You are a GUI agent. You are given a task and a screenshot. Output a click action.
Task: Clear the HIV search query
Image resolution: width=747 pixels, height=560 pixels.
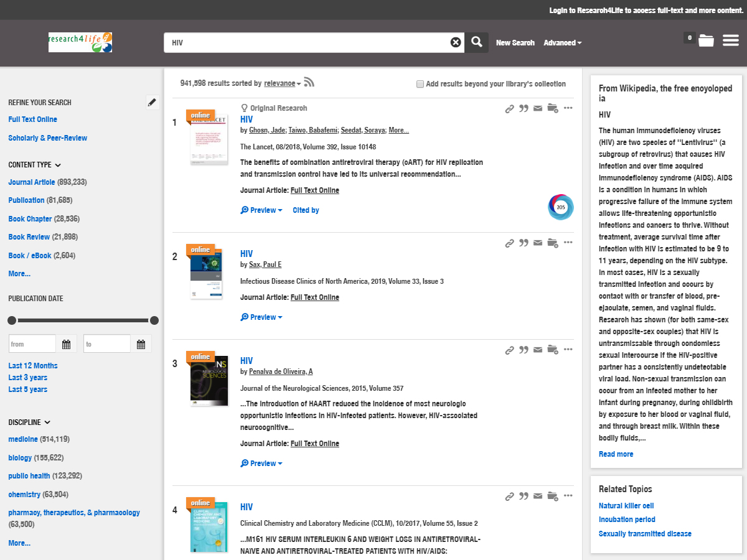[456, 42]
